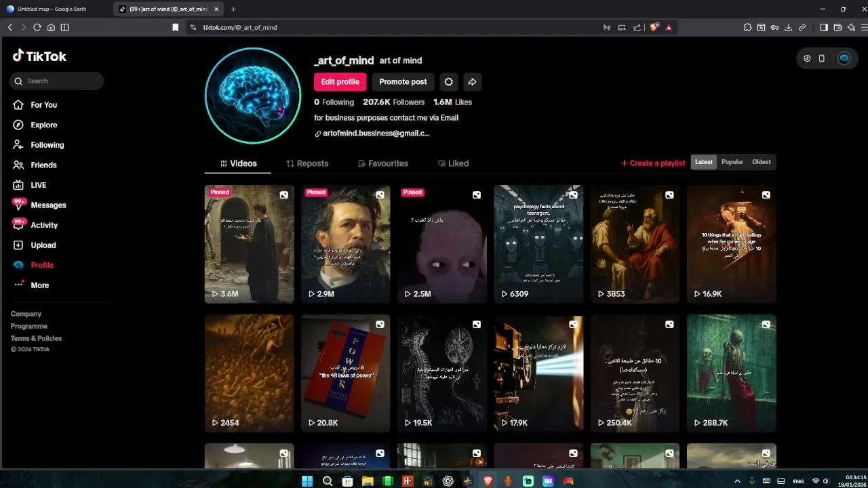
Task: Open profile settings gear icon
Action: (x=448, y=82)
